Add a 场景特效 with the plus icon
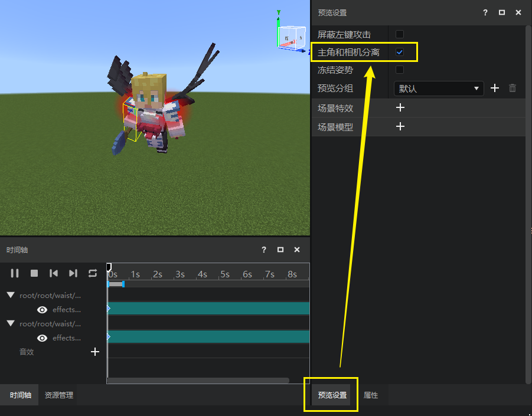Screen dimensions: 532x416 (x=400, y=108)
